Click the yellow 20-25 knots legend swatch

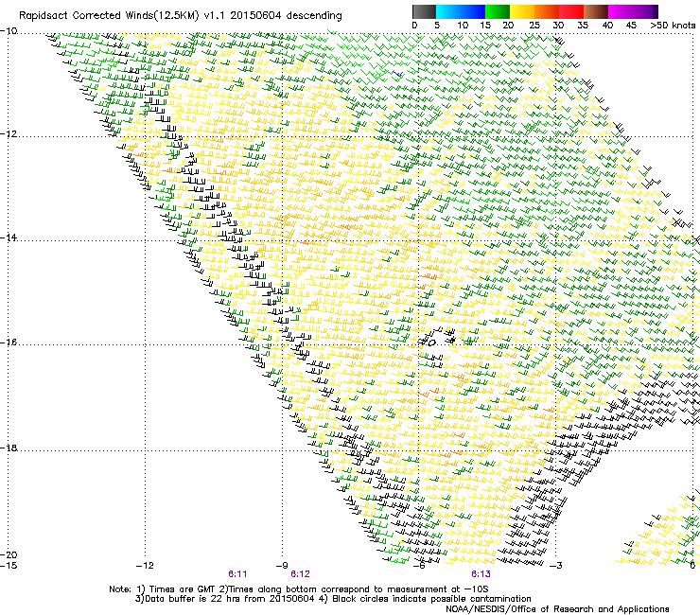[522, 11]
